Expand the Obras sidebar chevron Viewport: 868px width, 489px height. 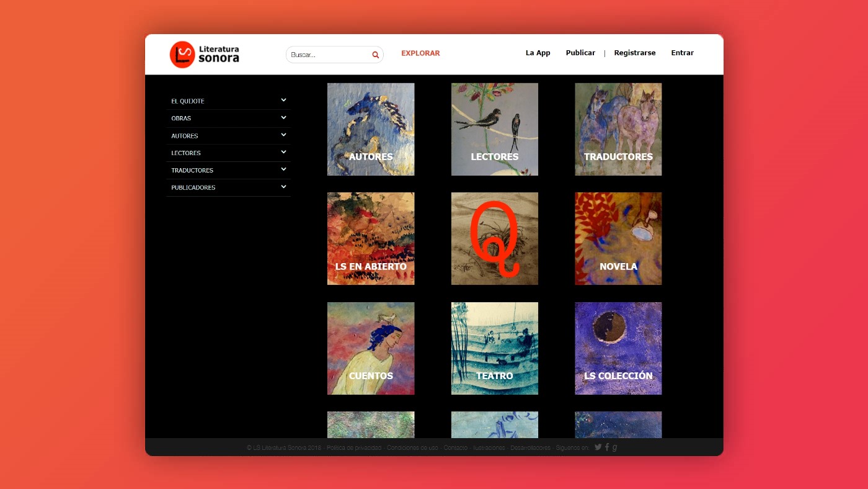283,117
